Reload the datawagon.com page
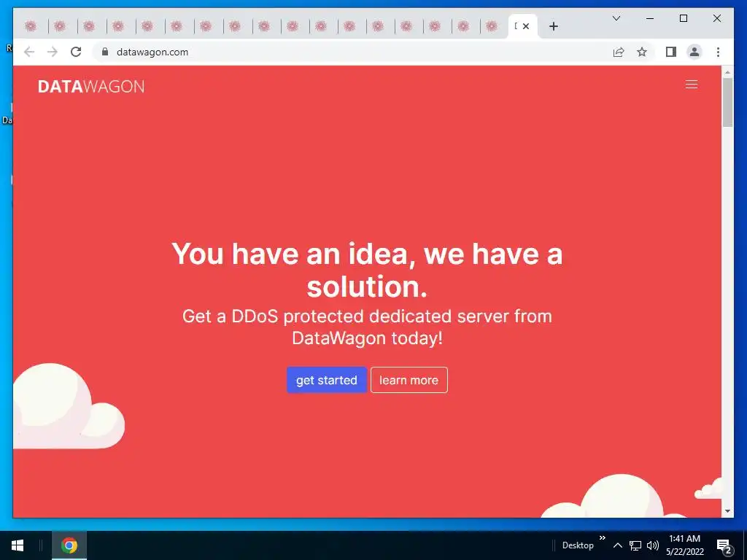The width and height of the screenshot is (747, 560). click(76, 52)
